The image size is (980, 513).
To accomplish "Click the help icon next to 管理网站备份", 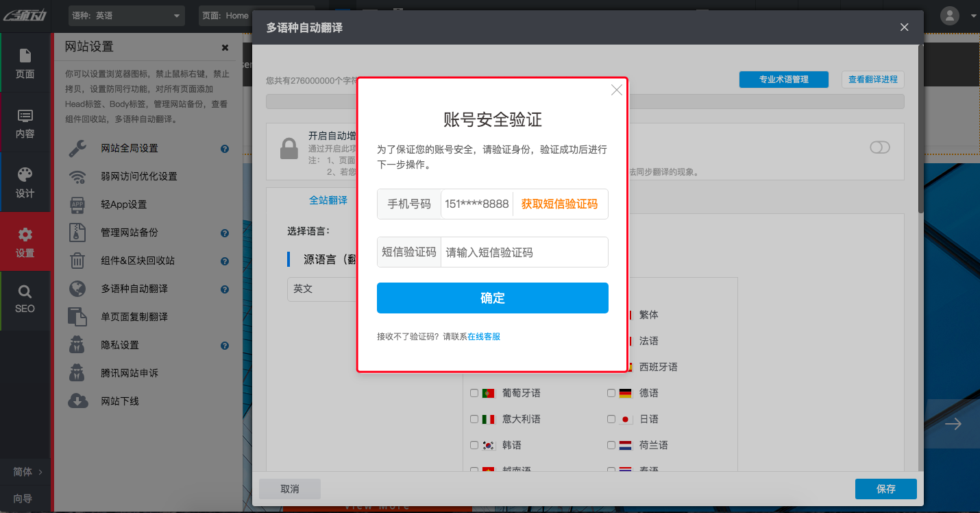I will click(x=224, y=232).
